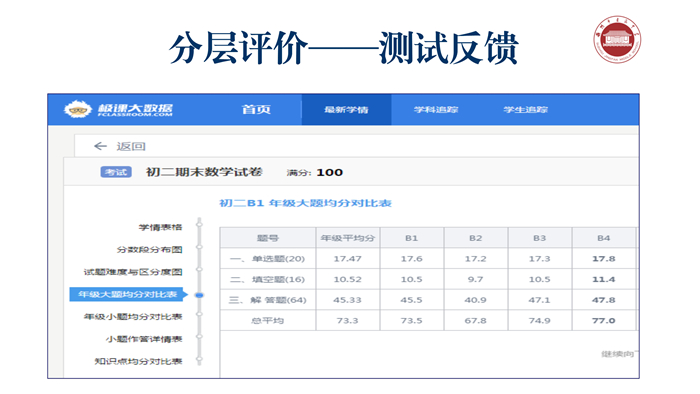Click the 题号 column header
The height and width of the screenshot is (394, 700).
click(268, 238)
